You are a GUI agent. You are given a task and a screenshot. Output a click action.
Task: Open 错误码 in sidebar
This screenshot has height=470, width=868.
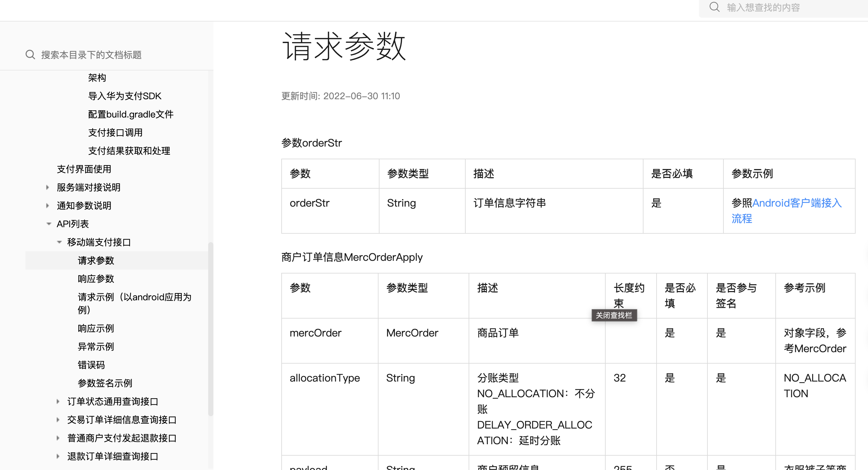91,365
